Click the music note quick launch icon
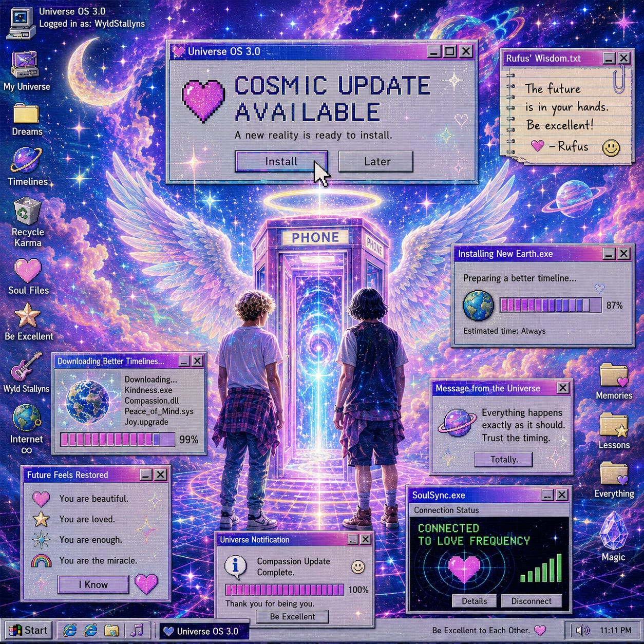Viewport: 644px width, 644px height. pos(137,630)
